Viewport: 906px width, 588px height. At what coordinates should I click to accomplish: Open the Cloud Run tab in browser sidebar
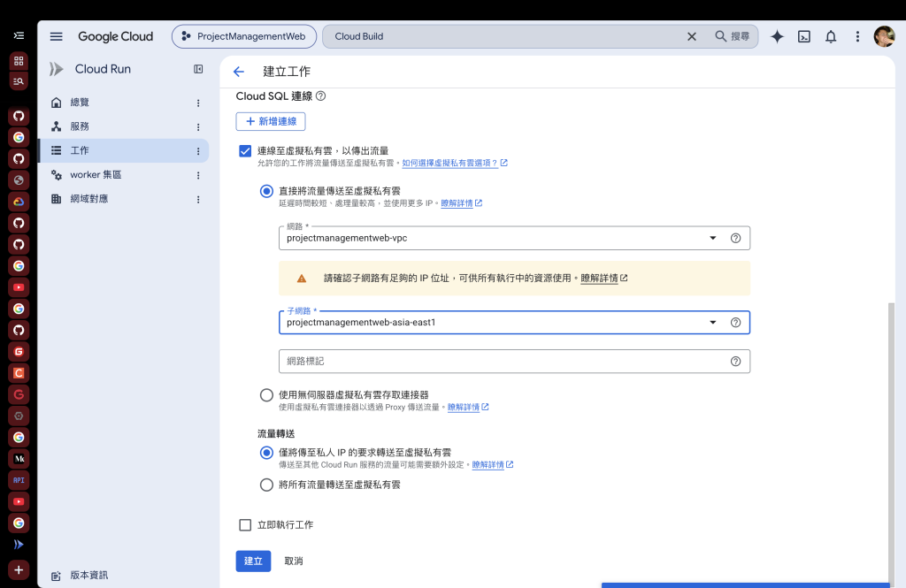click(x=19, y=544)
